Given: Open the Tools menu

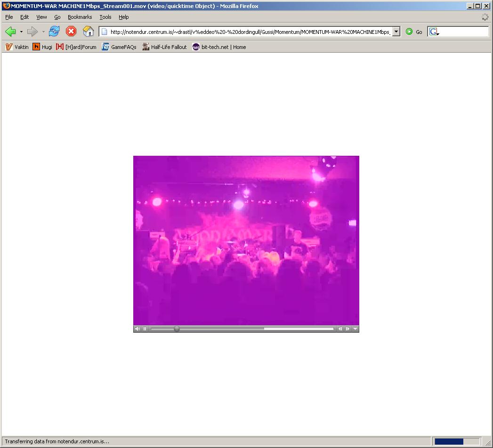Looking at the screenshot, I should tap(105, 17).
